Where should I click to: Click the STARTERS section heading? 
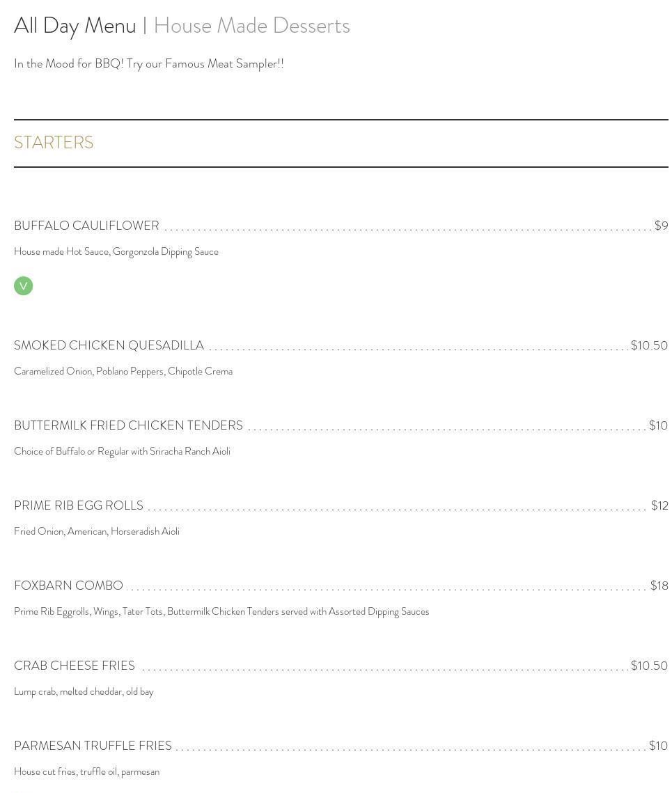click(54, 142)
